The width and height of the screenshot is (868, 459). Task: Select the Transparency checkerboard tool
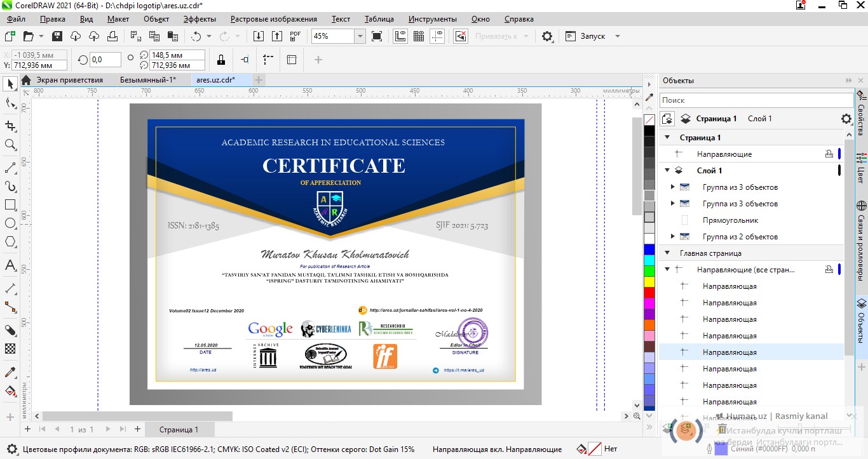pos(10,349)
